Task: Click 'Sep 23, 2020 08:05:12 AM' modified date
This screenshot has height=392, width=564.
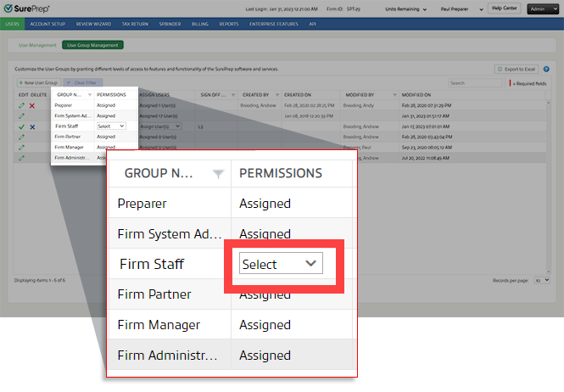Action: click(x=427, y=148)
